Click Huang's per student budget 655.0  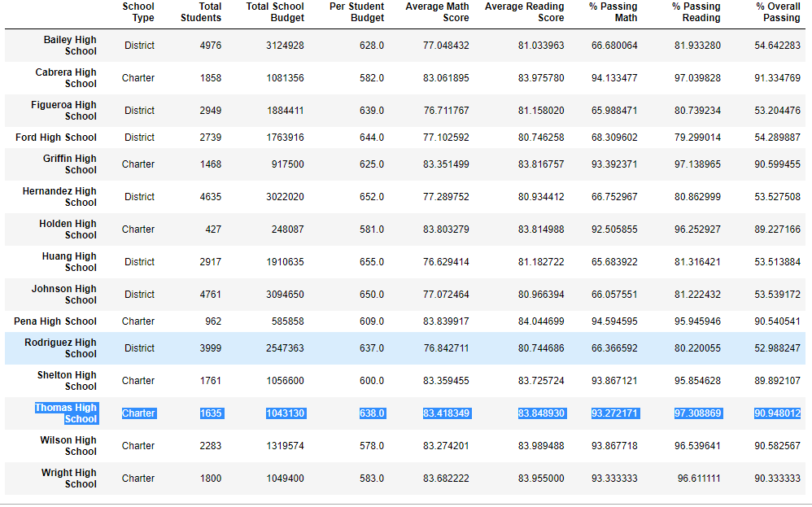[x=372, y=262]
